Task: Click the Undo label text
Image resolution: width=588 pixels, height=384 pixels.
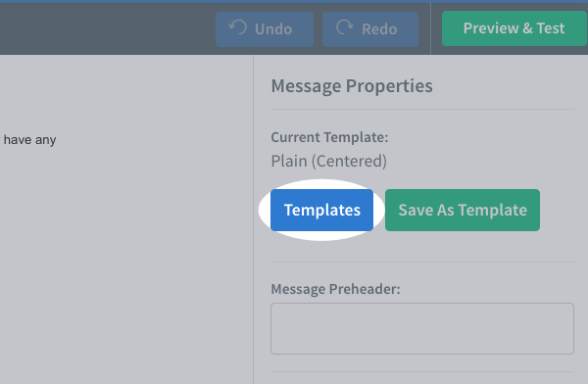Action: 273,29
